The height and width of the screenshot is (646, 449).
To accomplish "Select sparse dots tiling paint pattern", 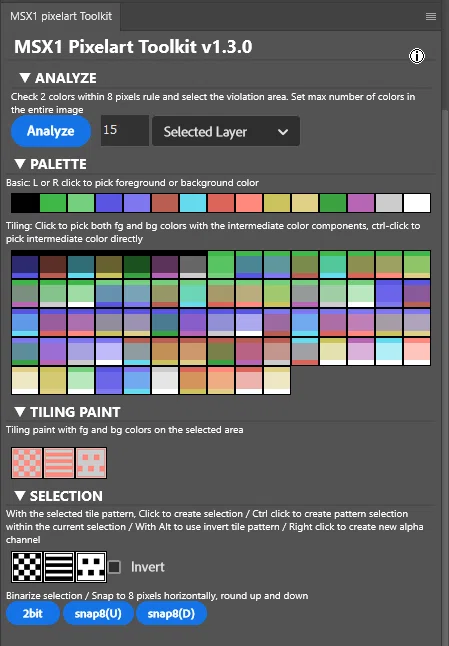I will (91, 463).
